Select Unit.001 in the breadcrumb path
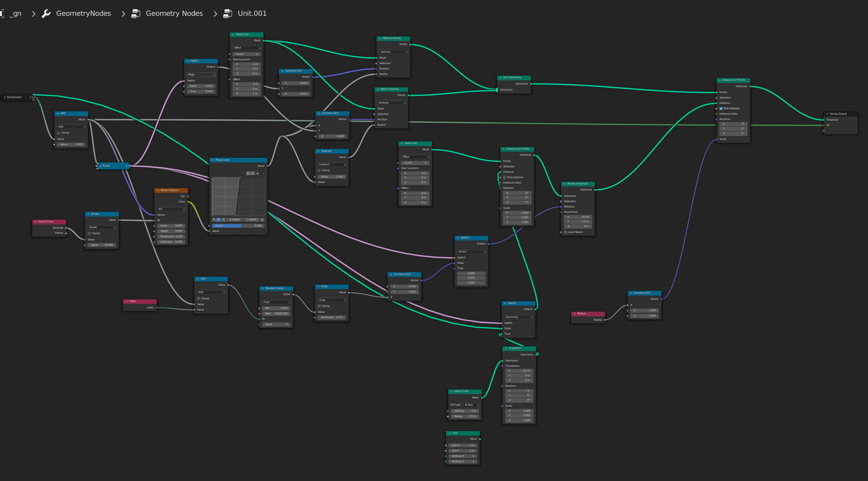 252,14
